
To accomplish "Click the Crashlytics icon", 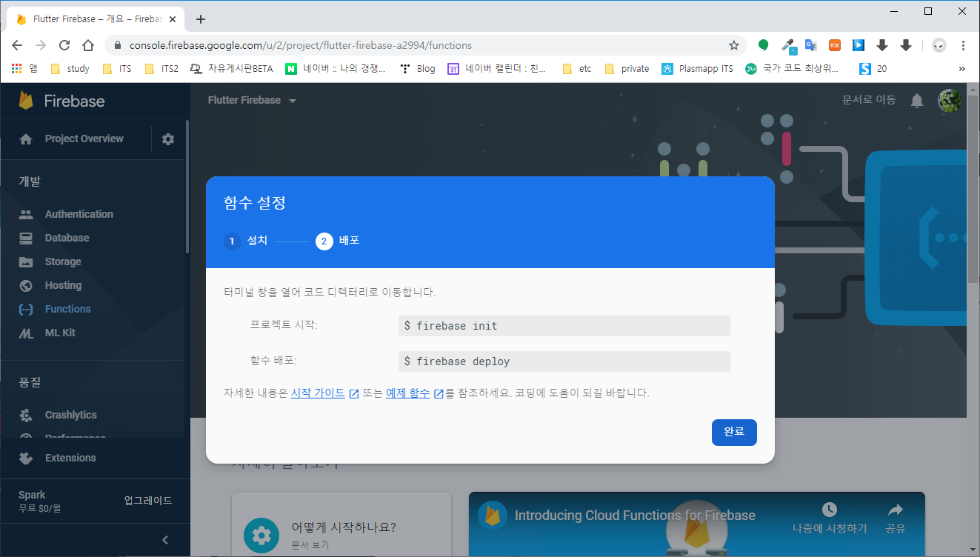I will point(26,415).
